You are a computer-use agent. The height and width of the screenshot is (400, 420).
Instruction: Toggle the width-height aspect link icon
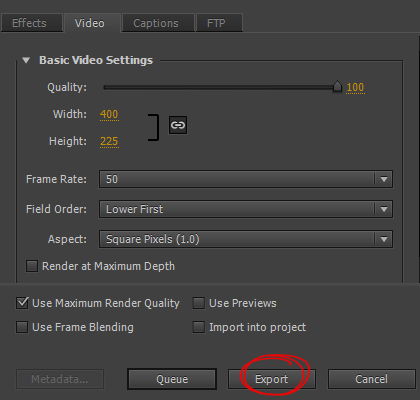point(178,125)
